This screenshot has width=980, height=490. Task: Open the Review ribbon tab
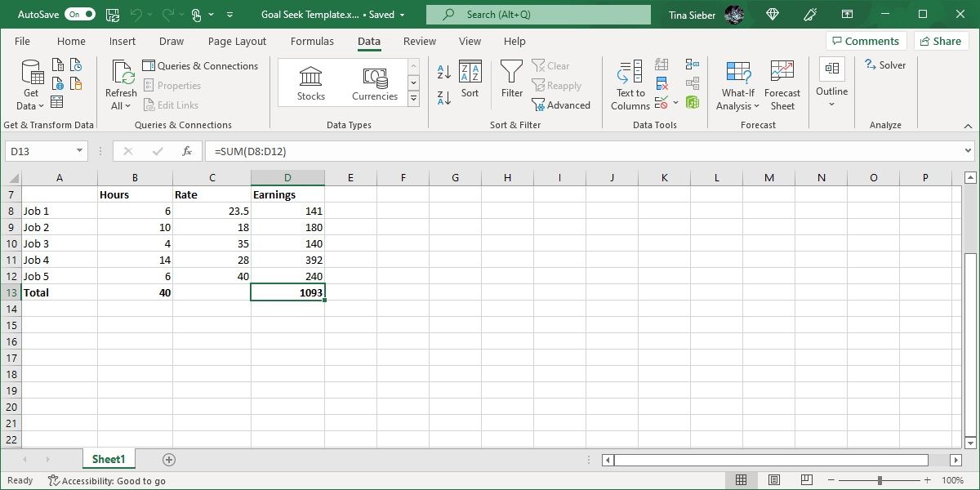pyautogui.click(x=419, y=41)
